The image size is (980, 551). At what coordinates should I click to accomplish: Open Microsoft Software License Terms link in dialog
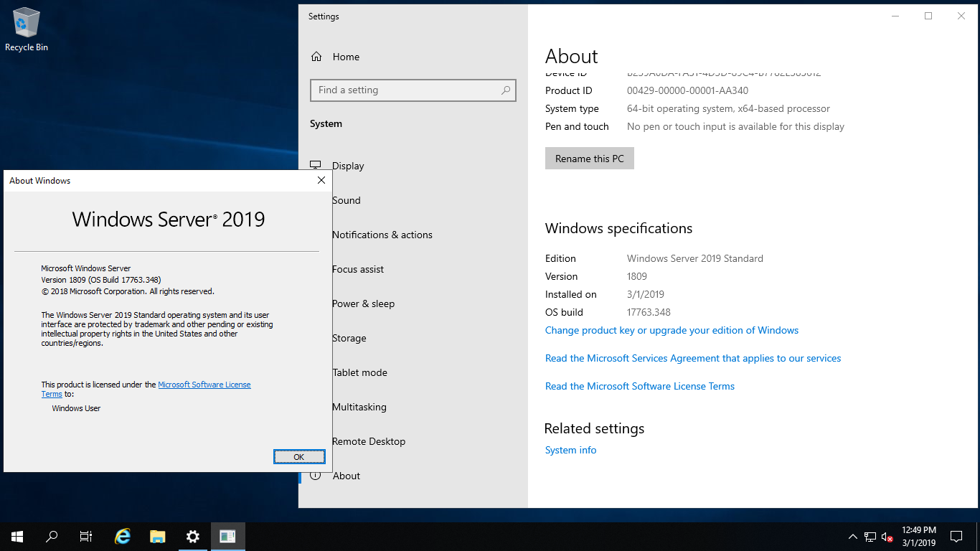click(204, 385)
